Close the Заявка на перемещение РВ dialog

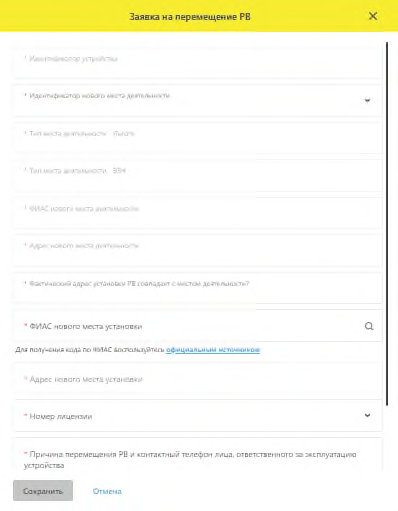click(x=373, y=16)
